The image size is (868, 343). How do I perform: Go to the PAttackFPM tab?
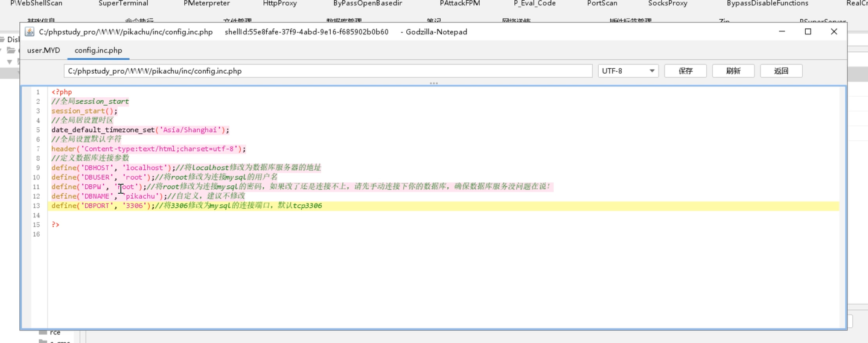pyautogui.click(x=460, y=4)
